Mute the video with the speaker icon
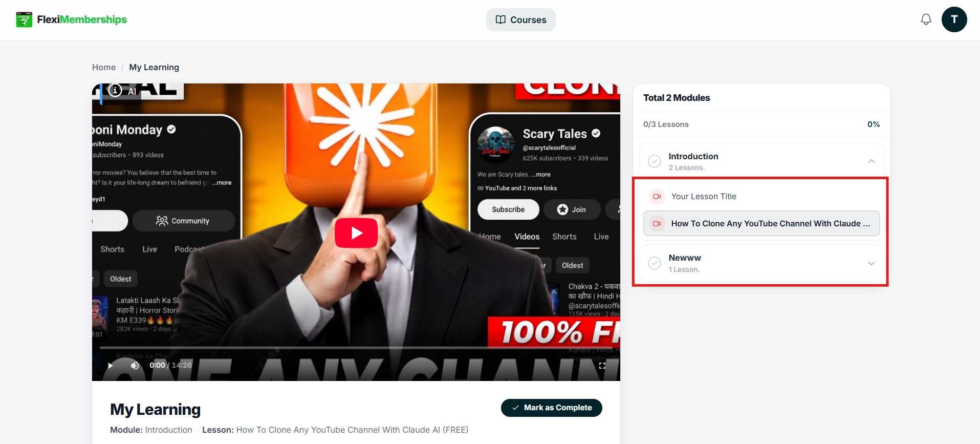Viewport: 980px width, 444px height. tap(135, 365)
